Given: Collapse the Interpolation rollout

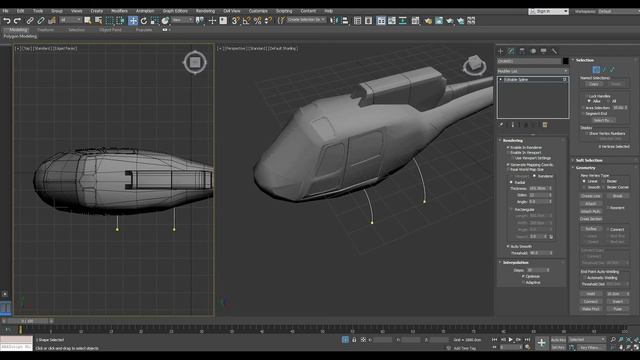Looking at the screenshot, I should (515, 262).
